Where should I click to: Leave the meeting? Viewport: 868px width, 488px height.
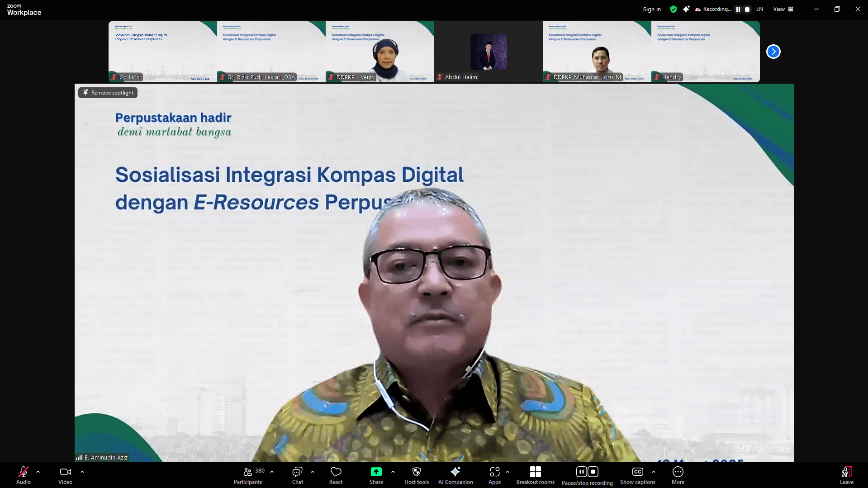tap(846, 475)
